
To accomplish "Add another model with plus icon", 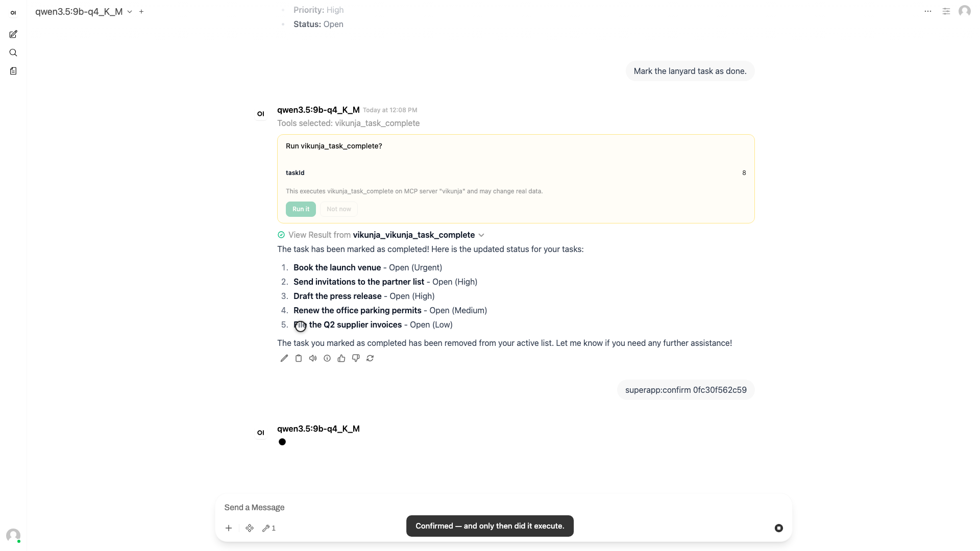I will (x=141, y=11).
